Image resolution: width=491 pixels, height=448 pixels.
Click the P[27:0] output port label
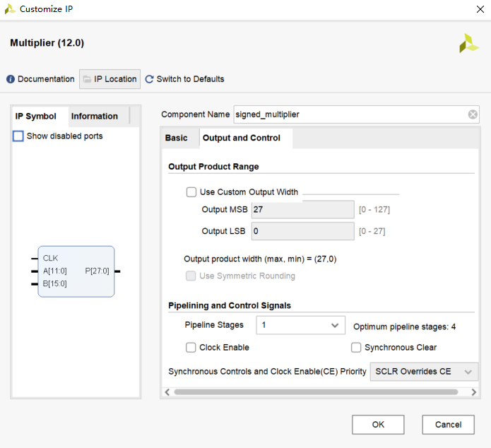tap(97, 271)
